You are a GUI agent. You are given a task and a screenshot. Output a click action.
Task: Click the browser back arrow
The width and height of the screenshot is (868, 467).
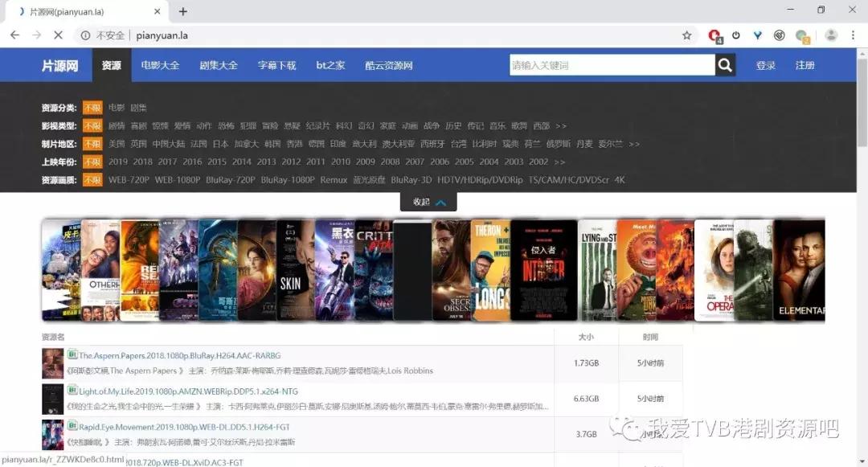(15, 35)
